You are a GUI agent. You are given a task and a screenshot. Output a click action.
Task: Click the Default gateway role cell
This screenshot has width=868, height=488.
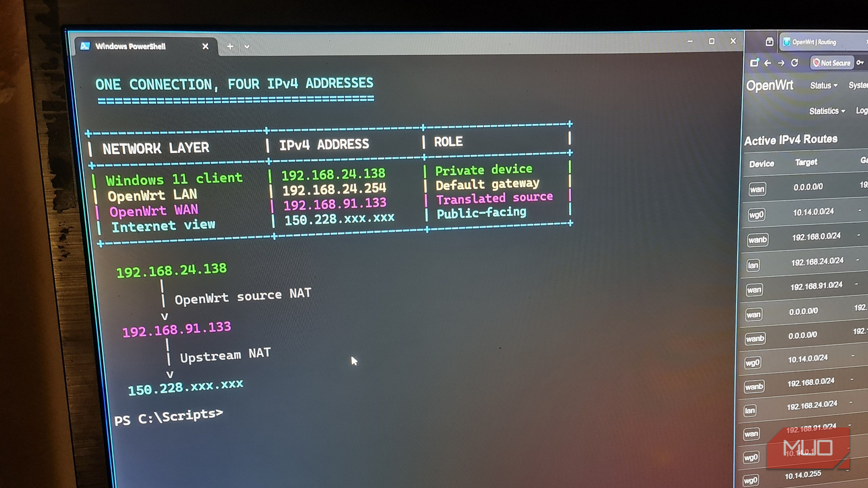click(x=487, y=184)
